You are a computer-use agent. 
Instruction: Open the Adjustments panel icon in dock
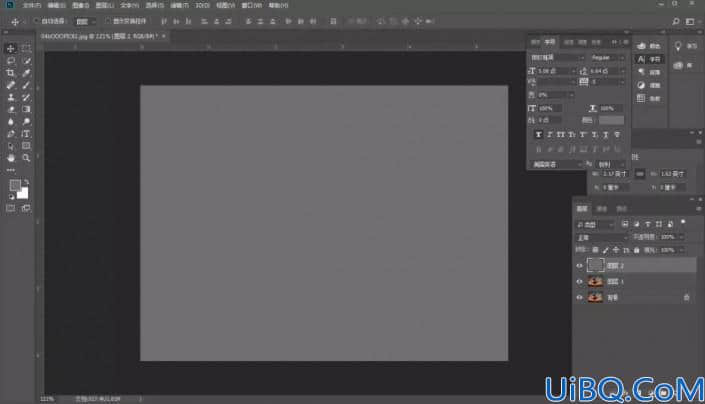[x=641, y=85]
